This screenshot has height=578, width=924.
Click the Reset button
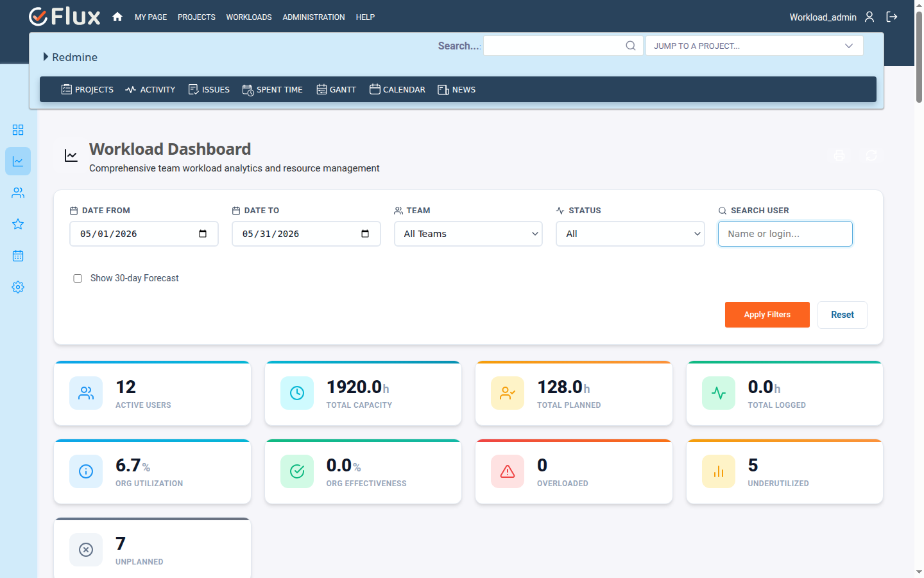coord(843,315)
